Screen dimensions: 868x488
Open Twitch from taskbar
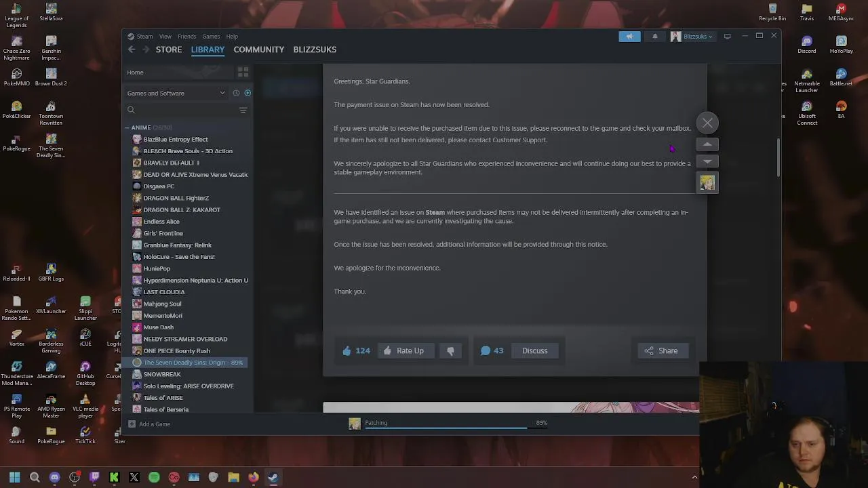(x=94, y=477)
